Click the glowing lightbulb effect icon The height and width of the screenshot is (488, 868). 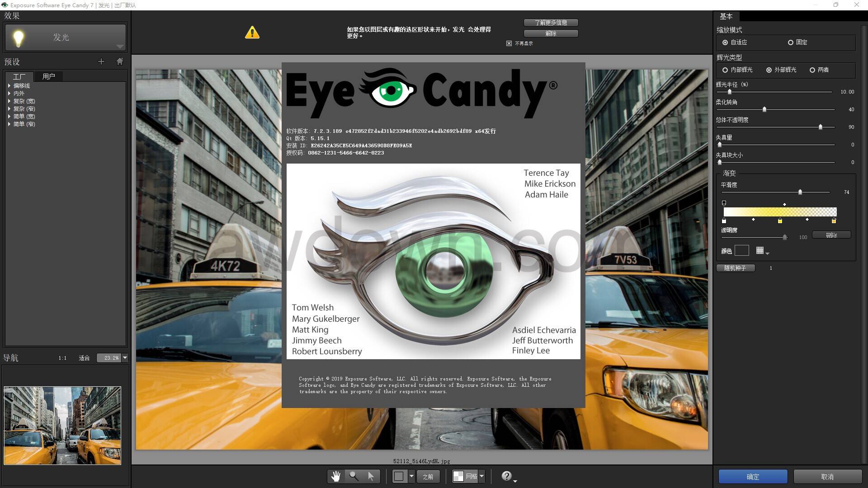point(18,38)
